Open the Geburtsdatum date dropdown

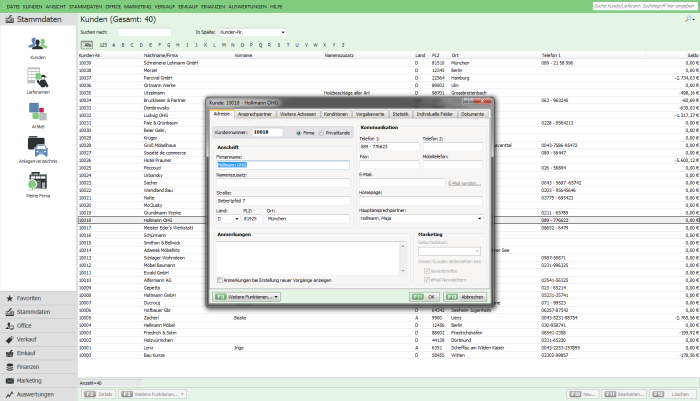477,251
